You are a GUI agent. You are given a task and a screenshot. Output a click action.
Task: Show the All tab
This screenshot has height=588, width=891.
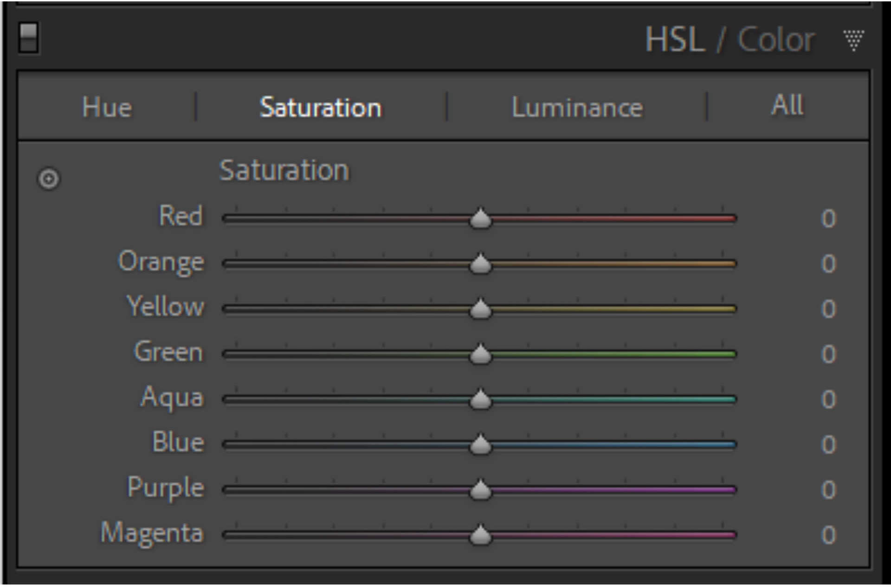(787, 105)
